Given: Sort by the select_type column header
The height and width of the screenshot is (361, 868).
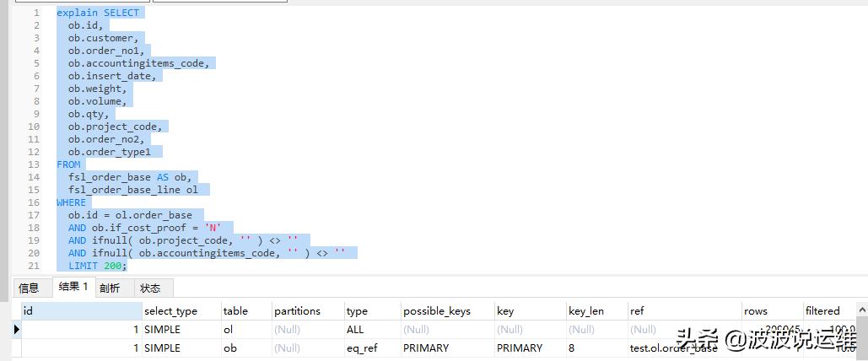Looking at the screenshot, I should [181, 310].
